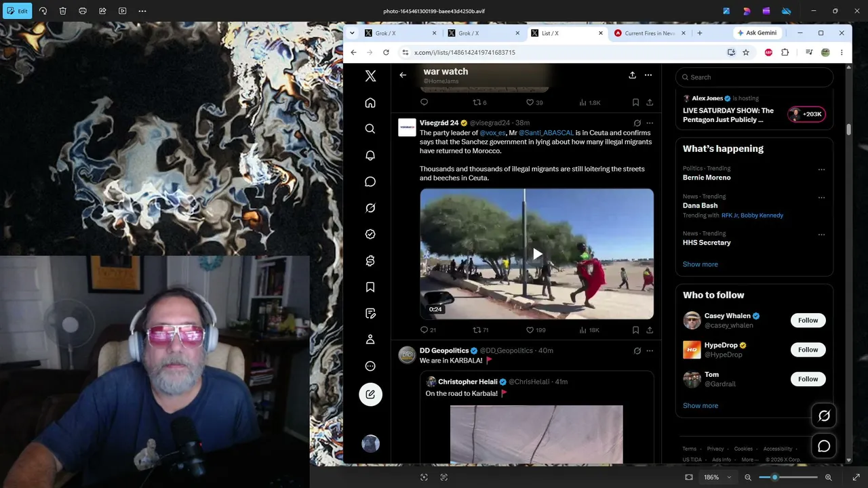
Task: Enter full screen with the expand arrows icon
Action: coord(856,477)
